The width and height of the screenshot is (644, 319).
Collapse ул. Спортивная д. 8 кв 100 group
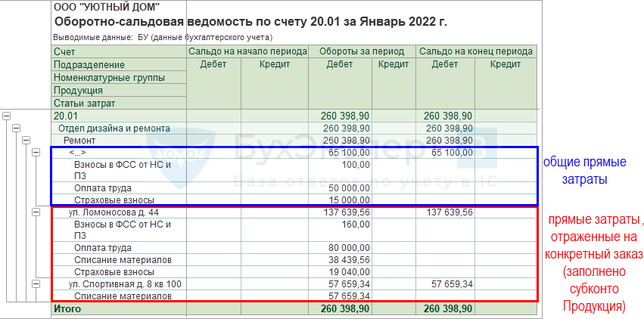36,284
